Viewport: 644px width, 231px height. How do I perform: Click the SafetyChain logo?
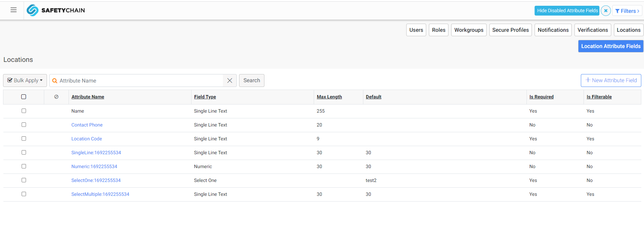point(56,10)
